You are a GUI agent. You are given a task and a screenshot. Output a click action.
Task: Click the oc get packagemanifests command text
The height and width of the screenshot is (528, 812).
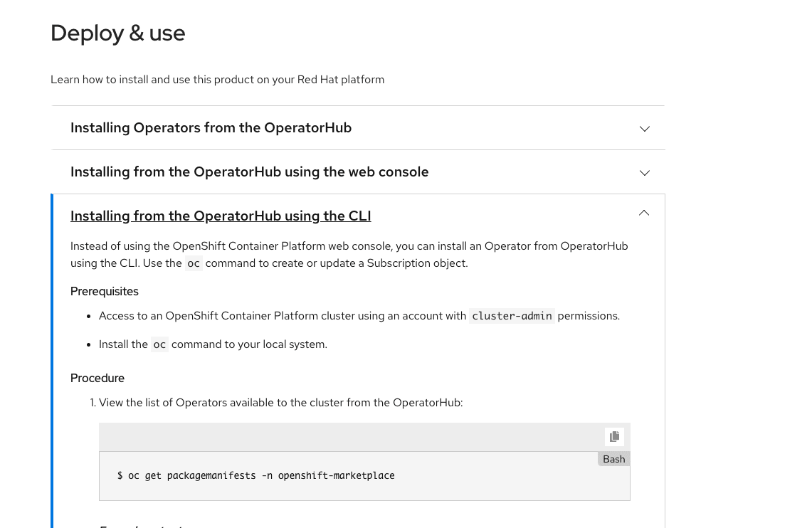tap(255, 475)
